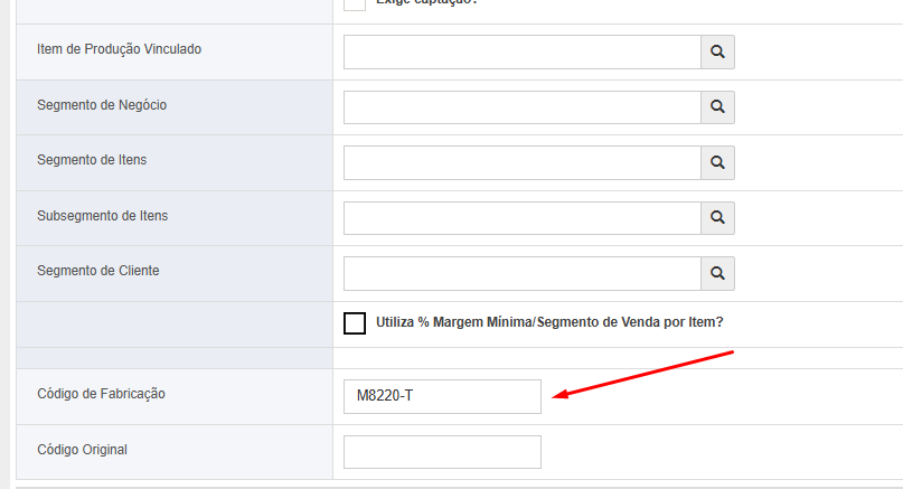Select Utiliza % Margem Mínima label text
The width and height of the screenshot is (903, 489).
(549, 323)
